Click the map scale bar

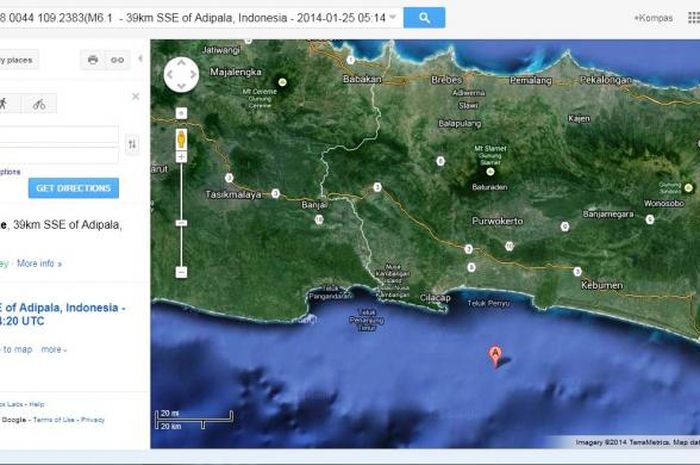pos(194,419)
